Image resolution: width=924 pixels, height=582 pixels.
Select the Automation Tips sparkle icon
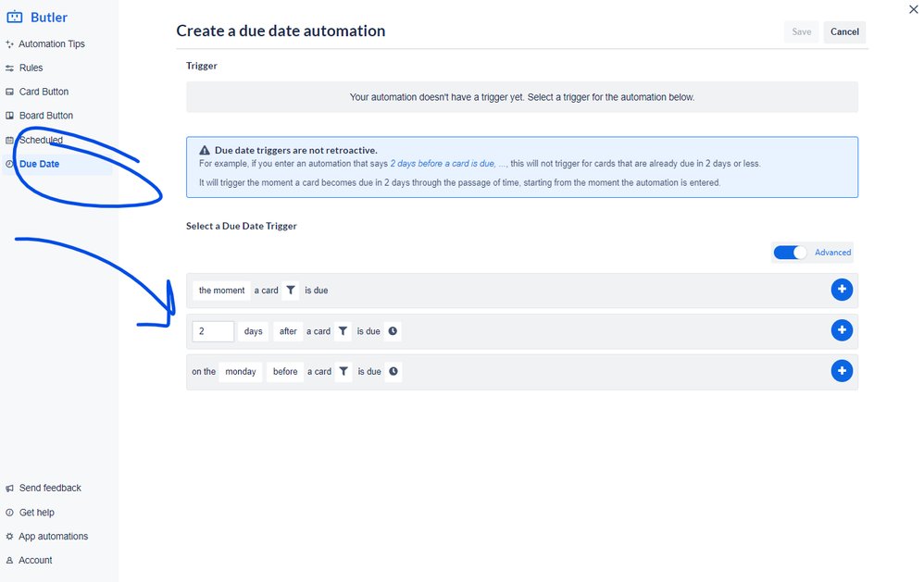coord(10,43)
